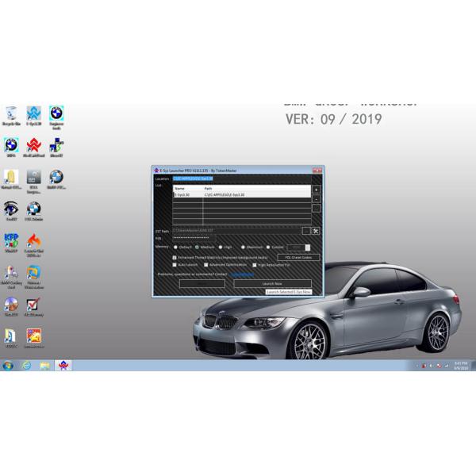The width and height of the screenshot is (476, 476).
Task: Open the yellow folder desktop shortcut
Action: (x=11, y=179)
